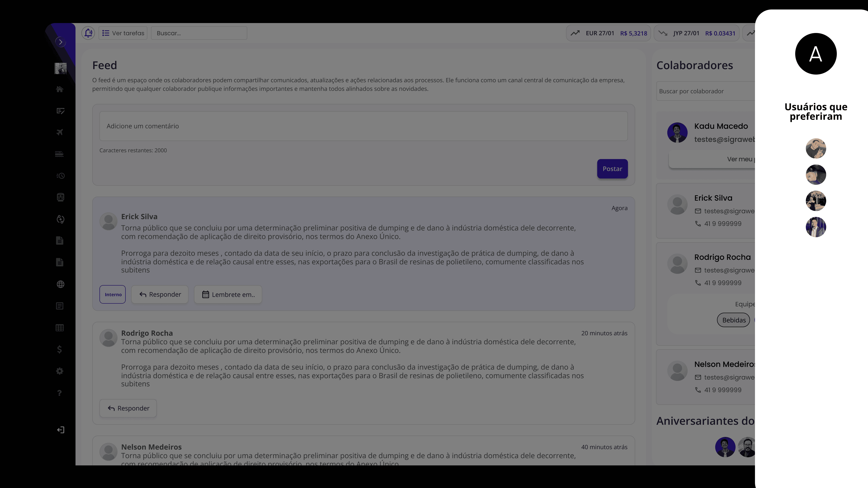Click Kadu Macedo's avatar in Colaboradores
The height and width of the screenshot is (488, 868).
point(677,132)
